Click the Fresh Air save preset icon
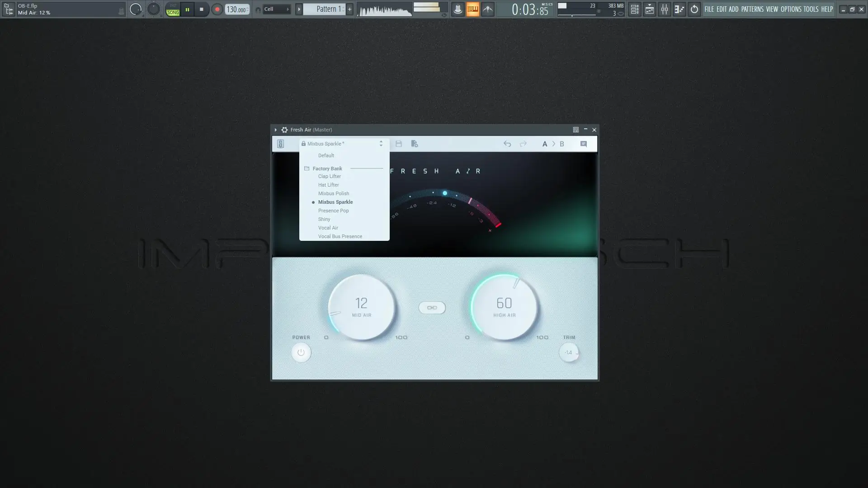Screen dimensions: 868x488 point(398,144)
